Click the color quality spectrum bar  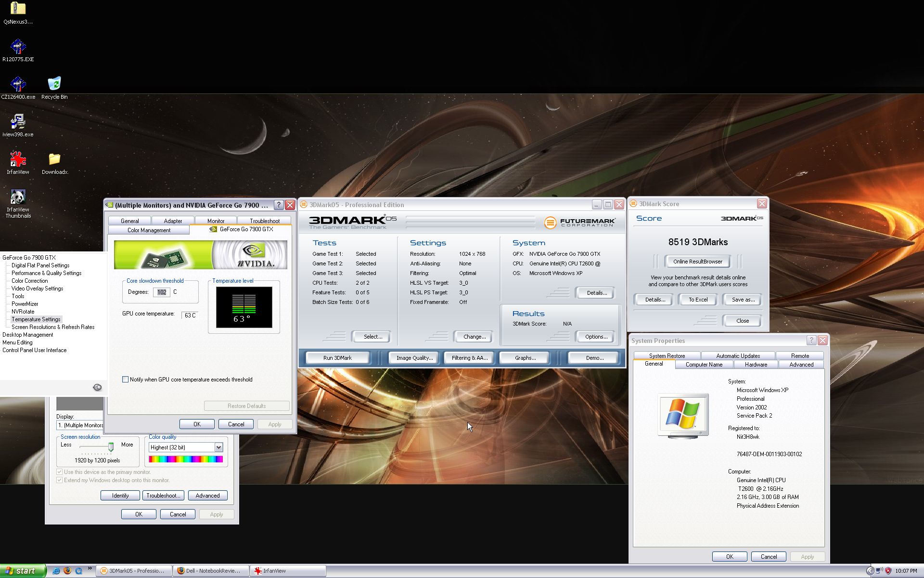pos(186,459)
